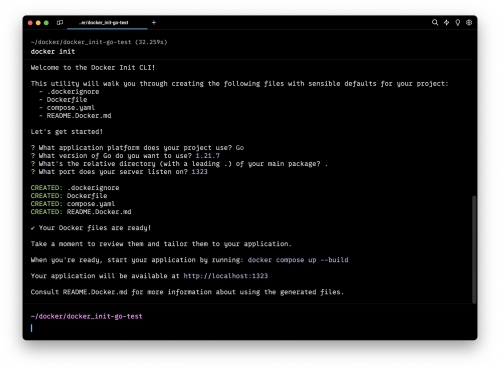This screenshot has height=370, width=500.
Task: Click '- compose.yaml' in the file list
Action: click(67, 108)
